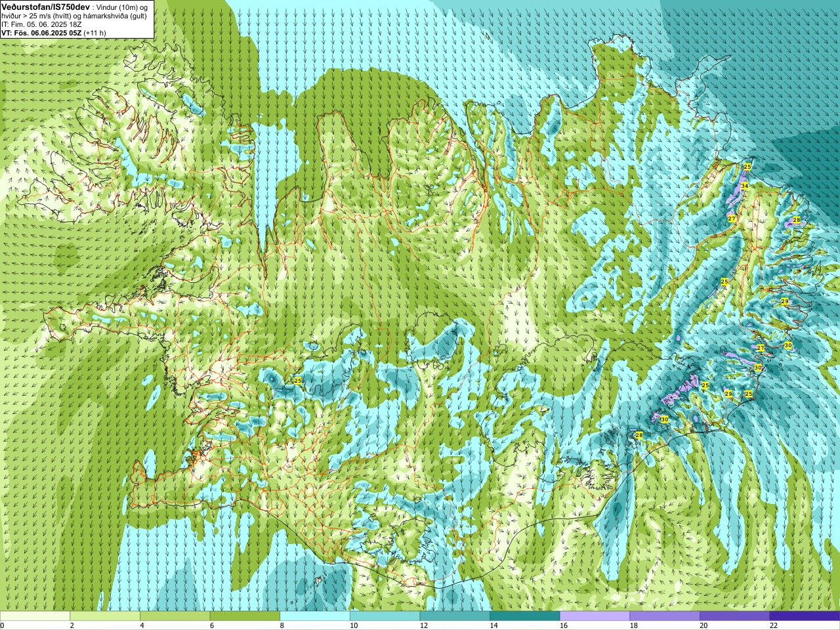Click the wind scale tick label "18"
This screenshot has height=630, width=840.
pyautogui.click(x=634, y=625)
